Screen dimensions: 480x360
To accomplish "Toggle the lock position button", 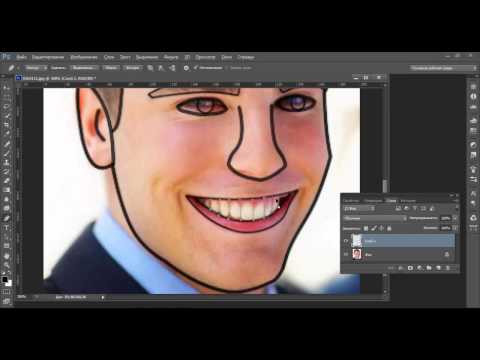I will [x=381, y=228].
